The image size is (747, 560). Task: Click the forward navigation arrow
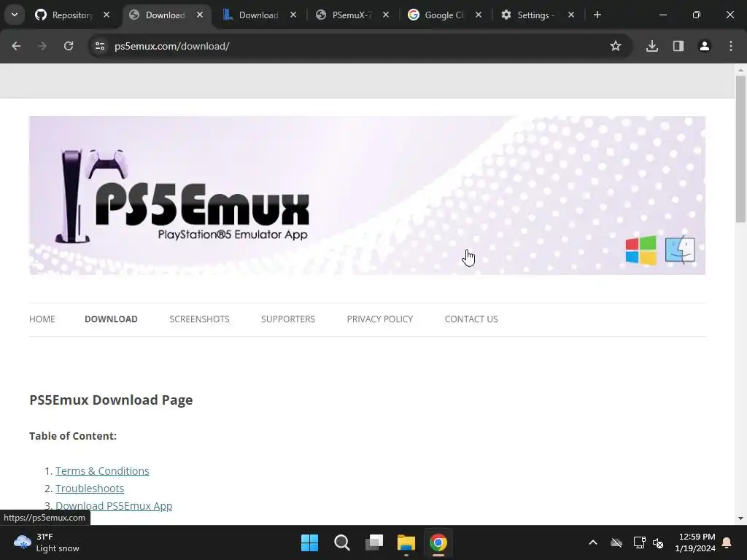click(x=42, y=46)
